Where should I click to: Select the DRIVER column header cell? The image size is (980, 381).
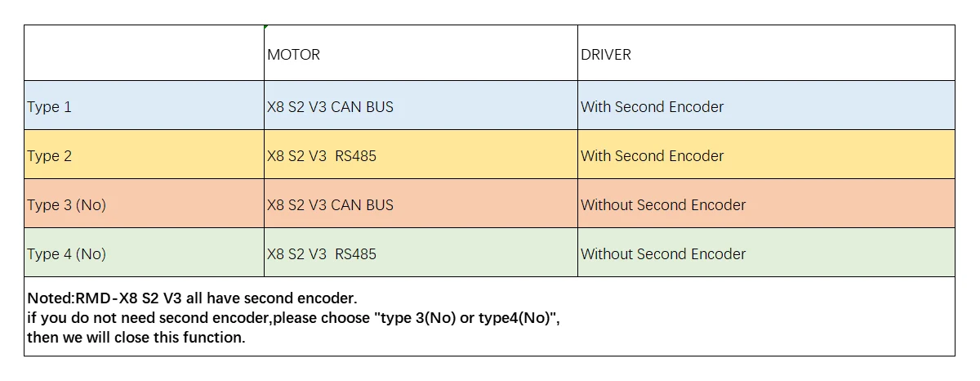pos(766,53)
